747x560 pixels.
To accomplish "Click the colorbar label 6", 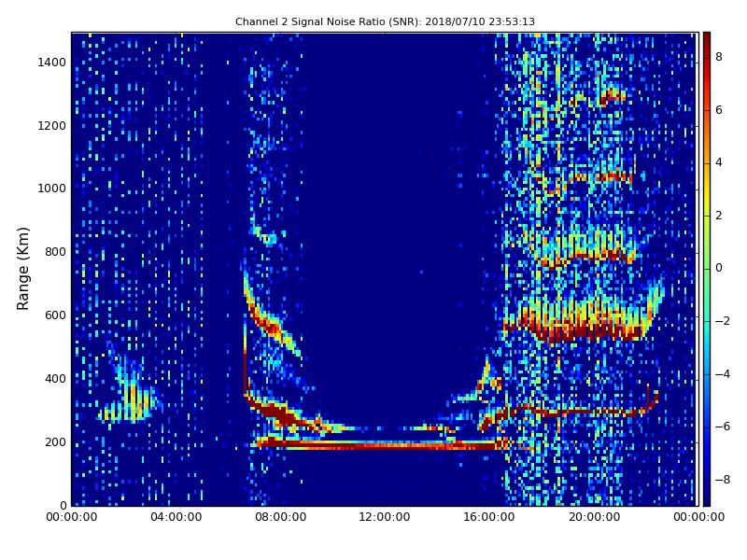I will 719,110.
